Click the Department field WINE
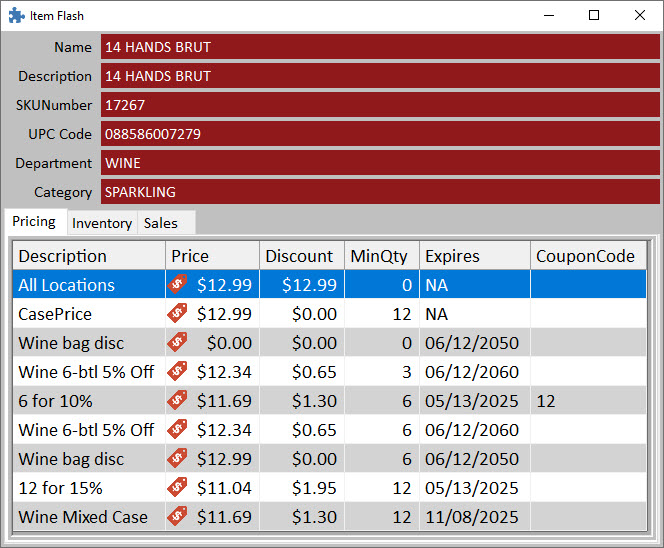 pos(380,163)
